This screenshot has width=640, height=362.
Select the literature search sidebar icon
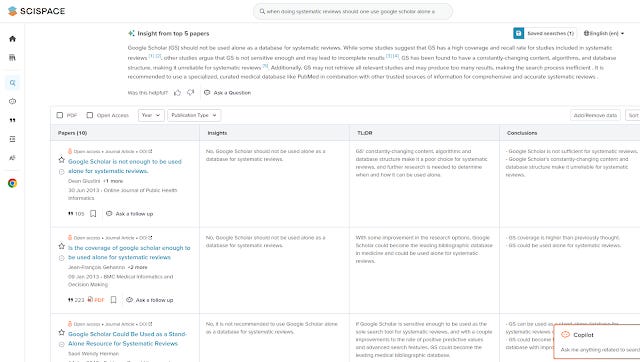[12, 83]
